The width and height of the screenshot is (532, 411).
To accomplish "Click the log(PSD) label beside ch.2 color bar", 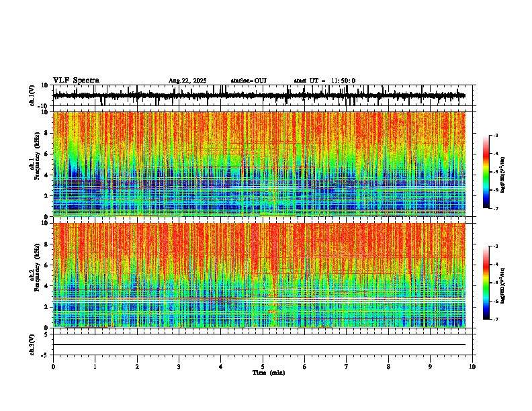I will [x=503, y=285].
